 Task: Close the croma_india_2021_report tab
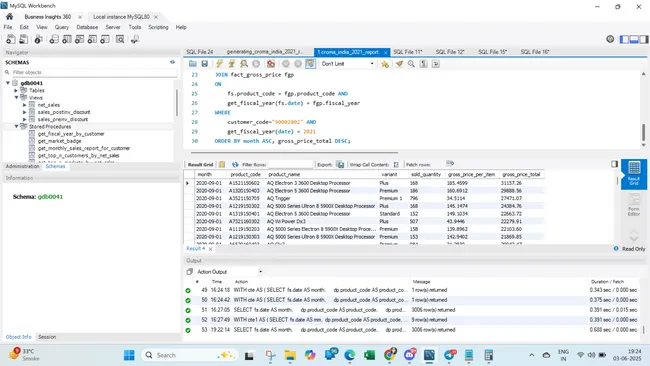385,52
